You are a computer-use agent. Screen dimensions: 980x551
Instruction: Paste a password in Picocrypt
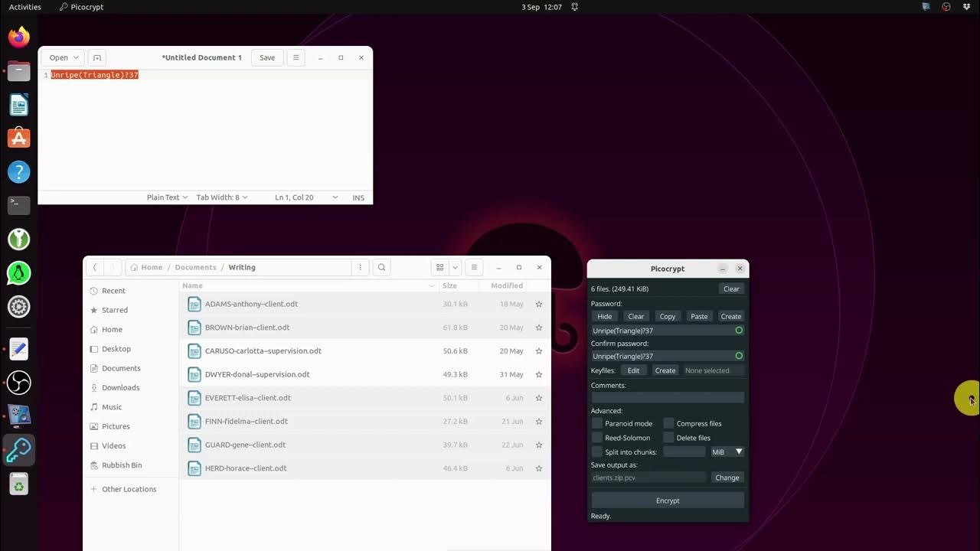[699, 316]
